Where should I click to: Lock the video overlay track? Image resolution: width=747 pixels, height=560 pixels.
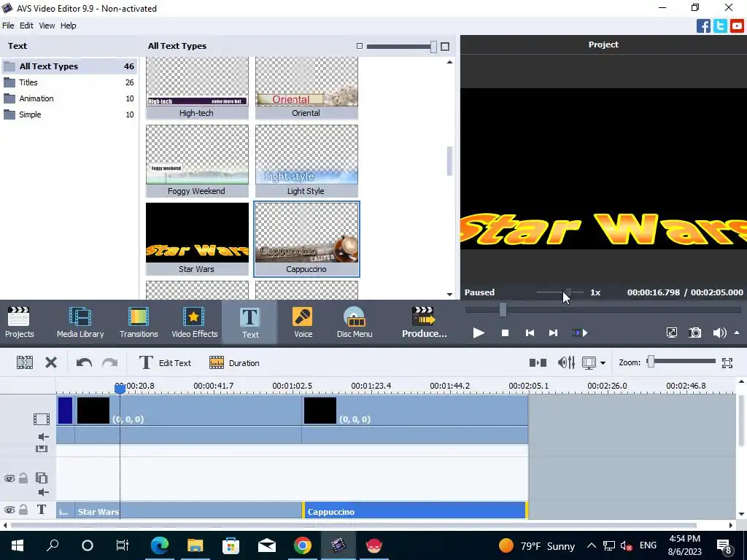[x=23, y=478]
